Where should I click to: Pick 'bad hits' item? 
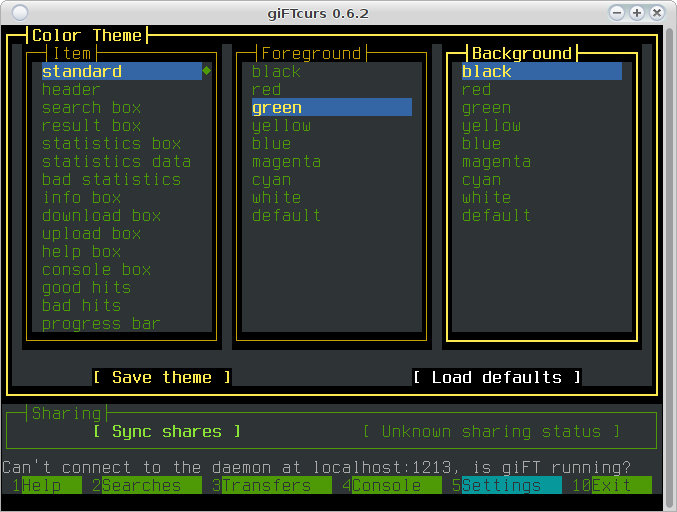pos(82,306)
